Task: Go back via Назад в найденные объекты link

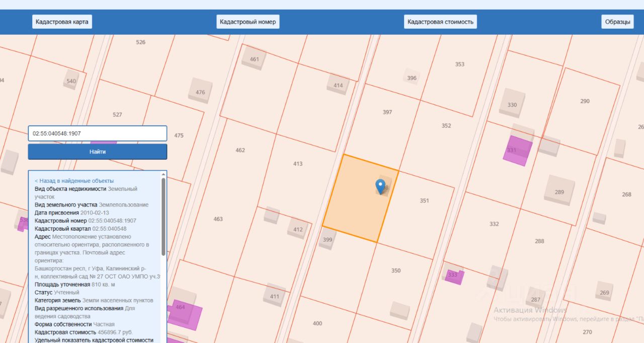Action: [x=74, y=181]
